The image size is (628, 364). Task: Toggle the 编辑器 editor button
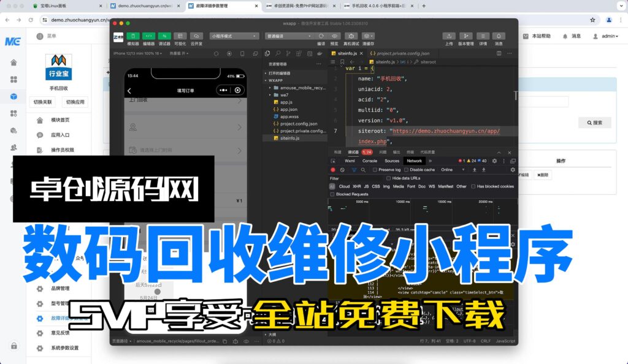pos(148,36)
